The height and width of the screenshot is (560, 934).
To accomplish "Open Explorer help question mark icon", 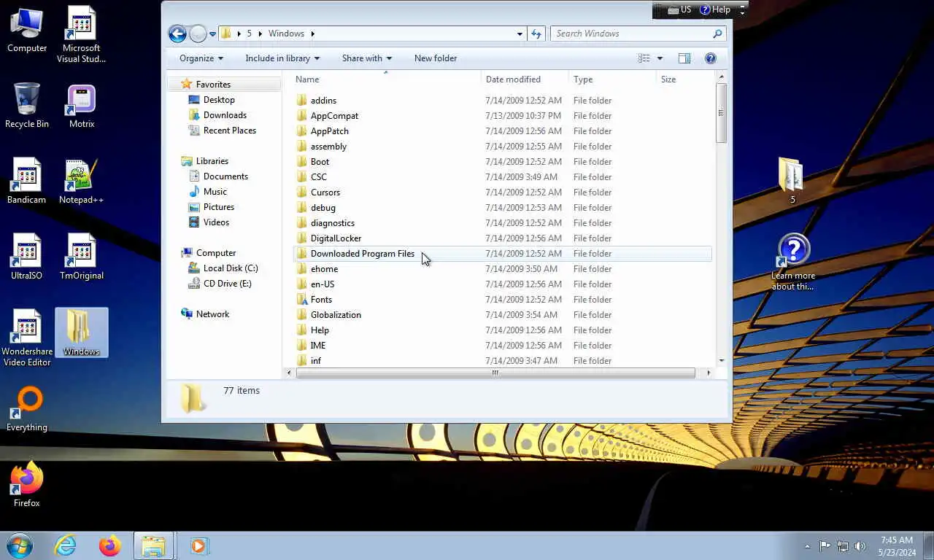I will tap(711, 58).
